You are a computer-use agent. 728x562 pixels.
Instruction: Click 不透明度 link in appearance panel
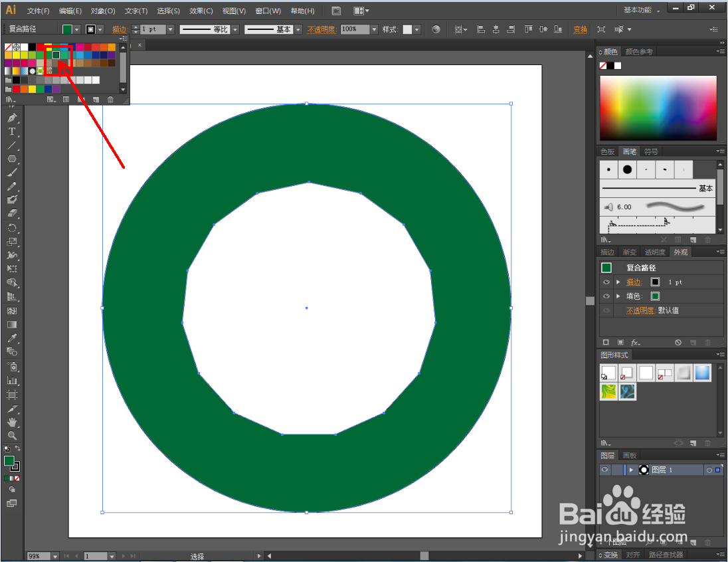click(x=640, y=310)
